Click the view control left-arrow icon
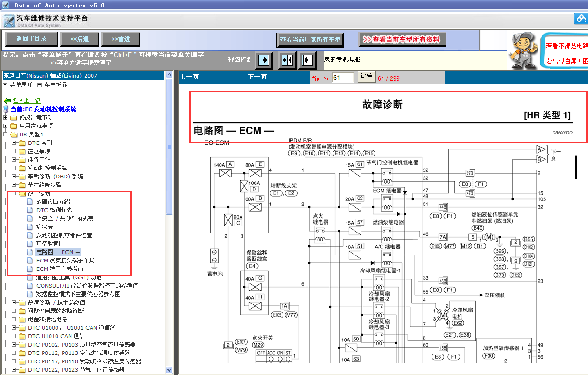The width and height of the screenshot is (588, 375). 307,60
